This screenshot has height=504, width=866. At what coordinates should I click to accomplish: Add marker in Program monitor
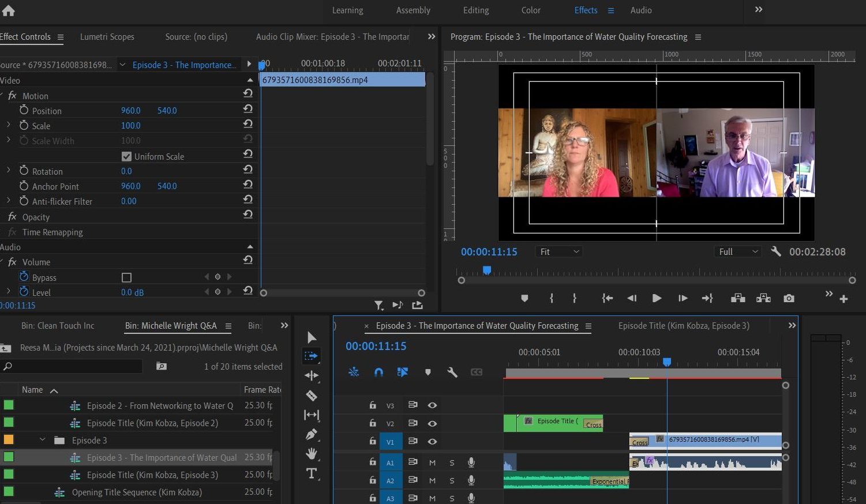pos(524,298)
